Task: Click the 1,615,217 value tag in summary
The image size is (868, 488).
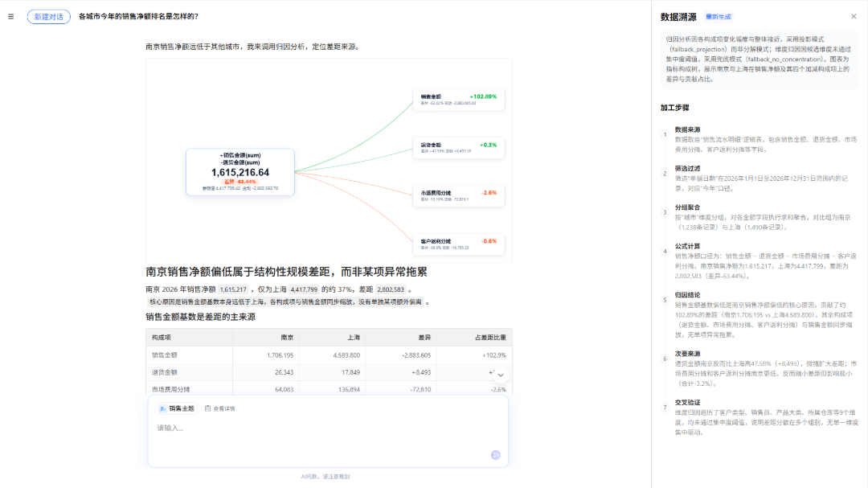Action: point(233,289)
